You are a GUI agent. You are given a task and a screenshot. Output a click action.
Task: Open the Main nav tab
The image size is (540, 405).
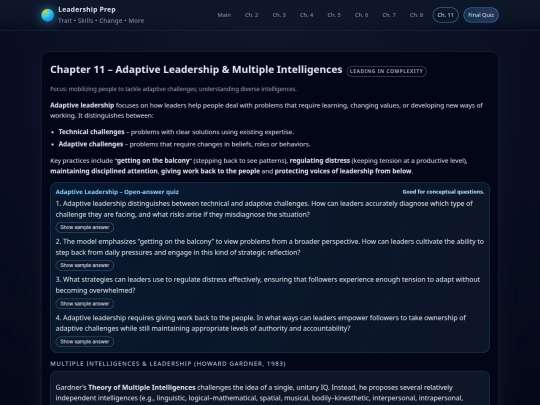pyautogui.click(x=224, y=15)
